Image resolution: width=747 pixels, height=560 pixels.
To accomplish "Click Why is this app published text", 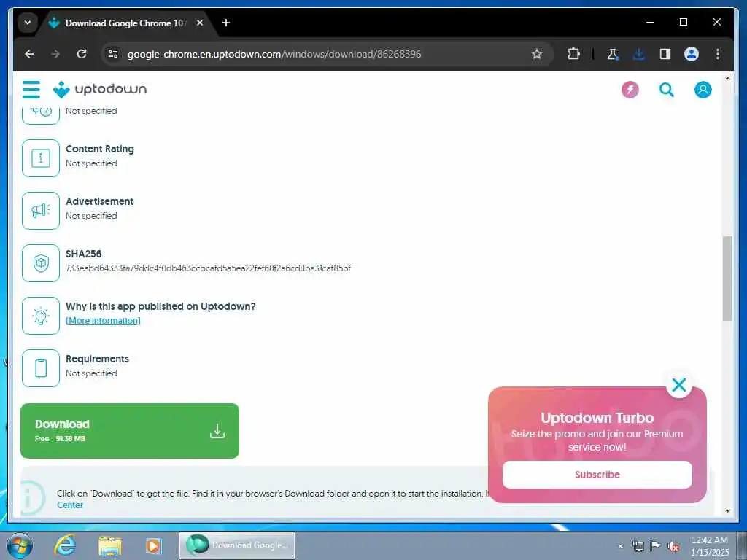I will point(160,306).
